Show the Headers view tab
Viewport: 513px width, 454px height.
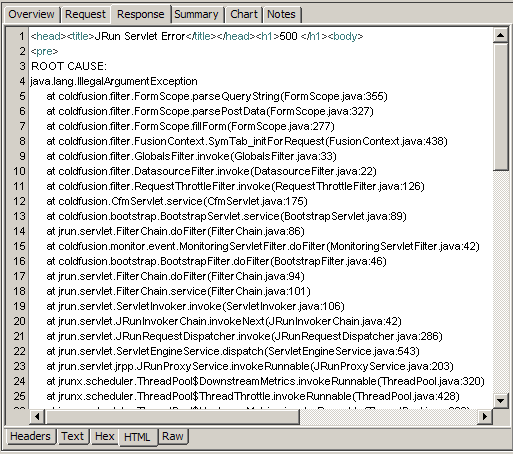pos(30,436)
